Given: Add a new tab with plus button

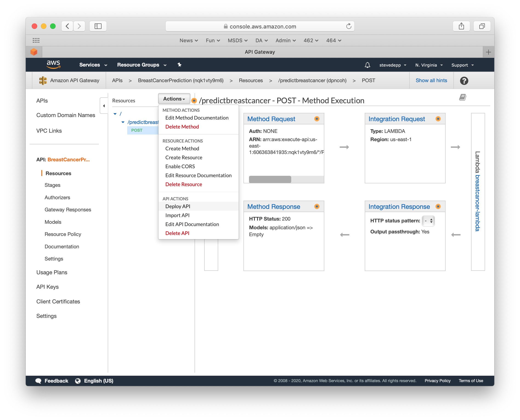Looking at the screenshot, I should (488, 52).
